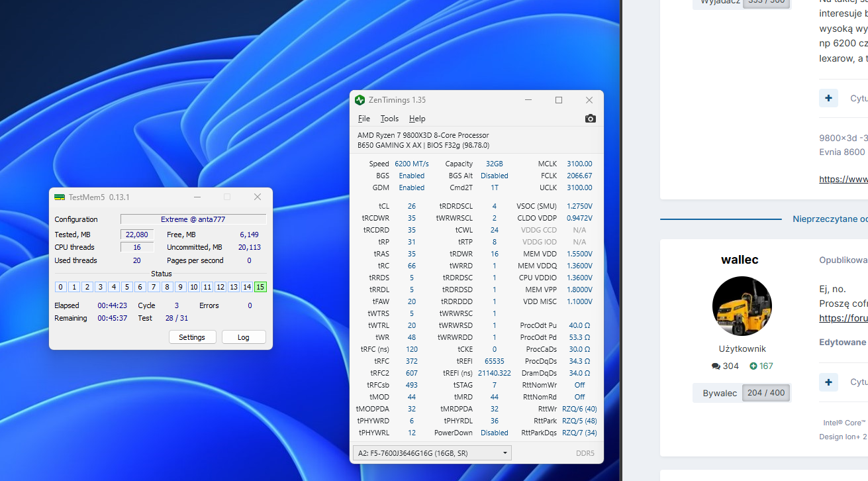Open the Tools menu in ZenTimings
The width and height of the screenshot is (868, 481).
coord(389,119)
